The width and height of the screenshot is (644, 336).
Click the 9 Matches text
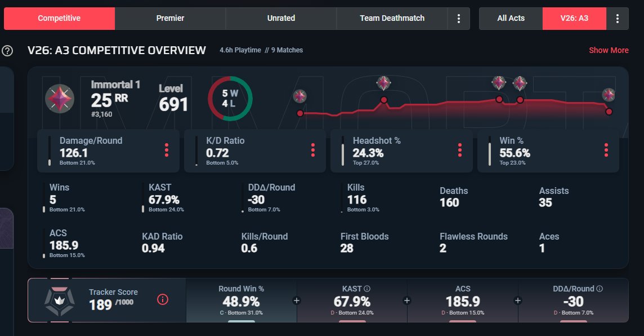(x=287, y=50)
